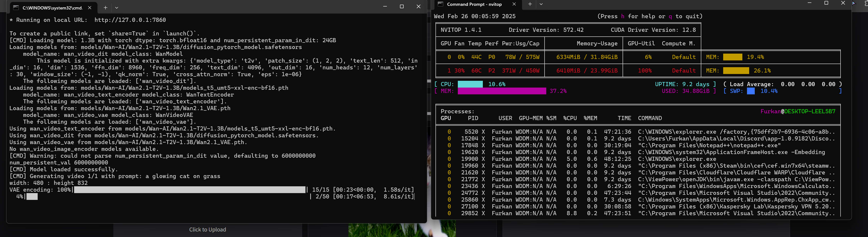
Task: Click GPU 0 memory '6334MiB / 31.84GiB'
Action: pos(587,57)
